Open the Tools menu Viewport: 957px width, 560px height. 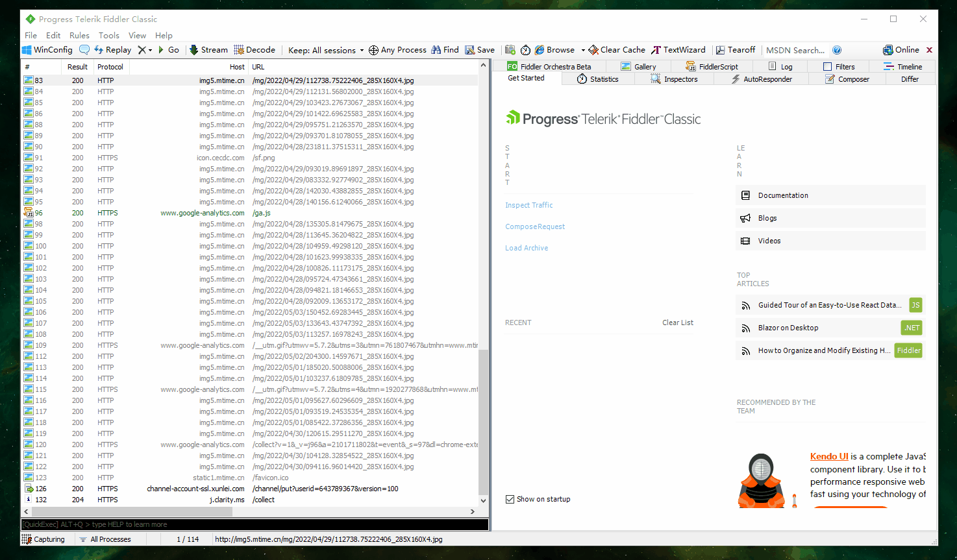pyautogui.click(x=109, y=35)
